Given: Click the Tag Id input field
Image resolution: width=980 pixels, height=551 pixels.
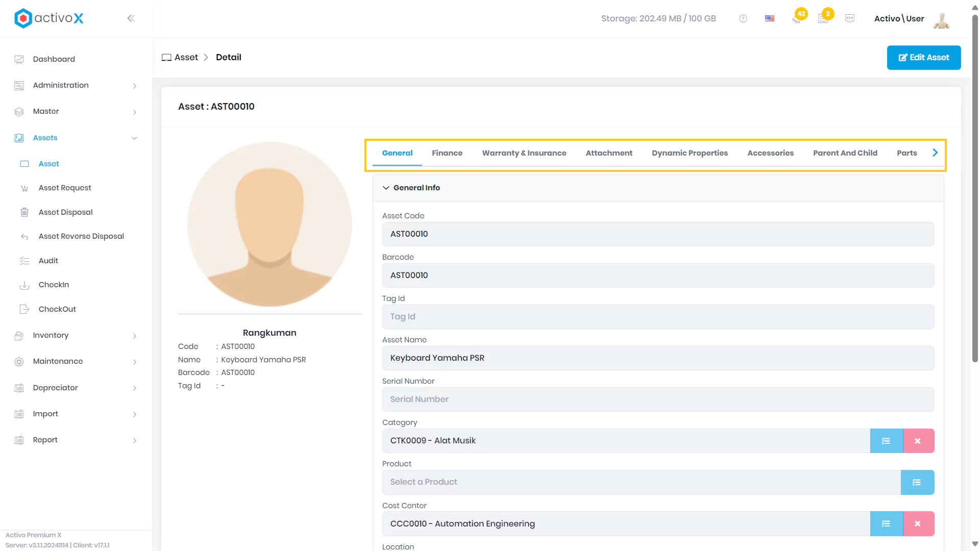Looking at the screenshot, I should pos(658,317).
